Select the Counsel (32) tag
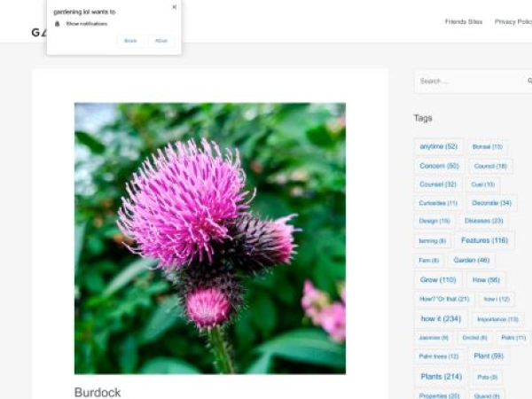Screen dimensions: 532x399 (438, 184)
